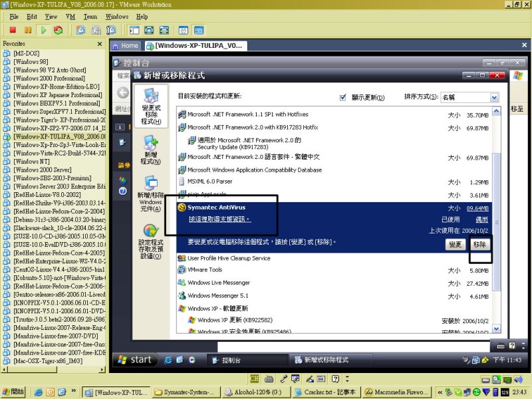Click the Cracker.txt 記事本 taskbar button
532x399 pixels.
[x=325, y=392]
